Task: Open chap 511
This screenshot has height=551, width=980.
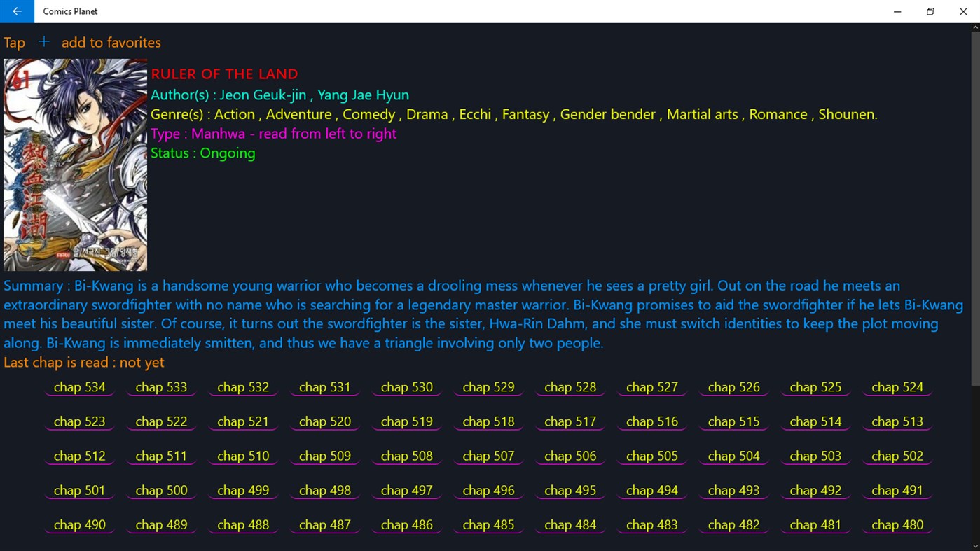Action: (161, 456)
